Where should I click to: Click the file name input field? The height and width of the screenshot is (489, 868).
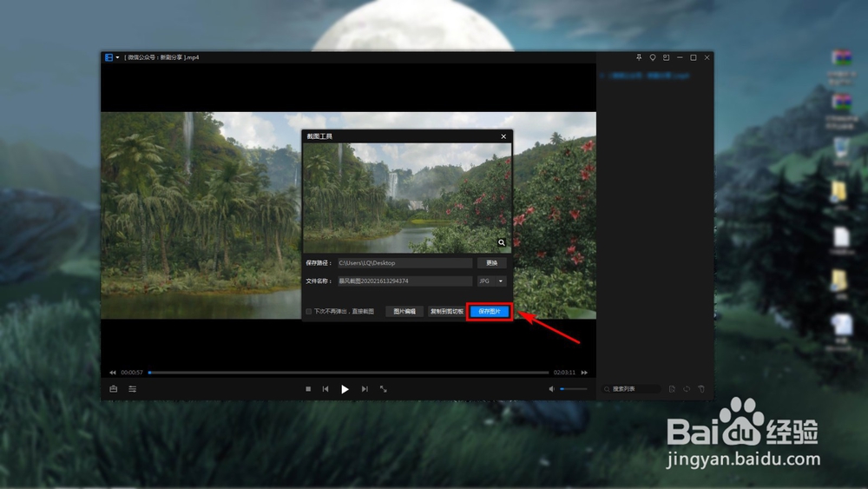point(404,281)
